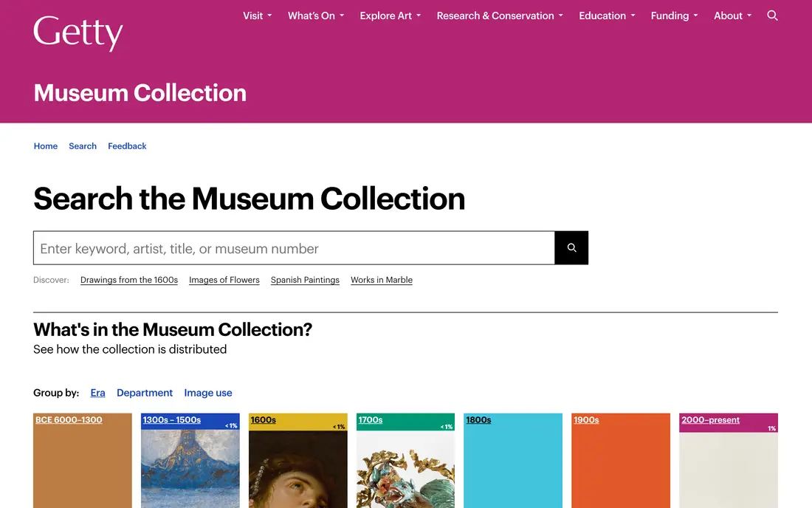812x508 pixels.
Task: Open the 1700s era thumbnail
Action: (x=405, y=460)
